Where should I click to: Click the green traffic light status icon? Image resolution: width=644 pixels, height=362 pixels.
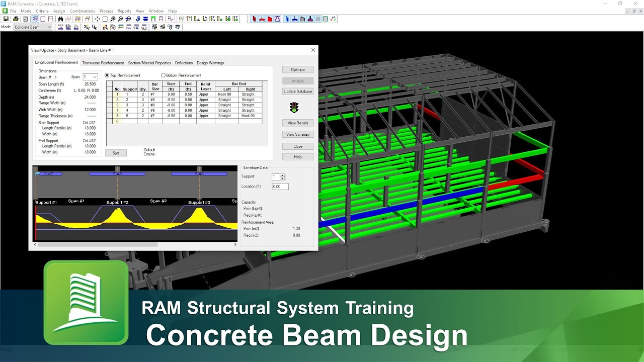294,107
